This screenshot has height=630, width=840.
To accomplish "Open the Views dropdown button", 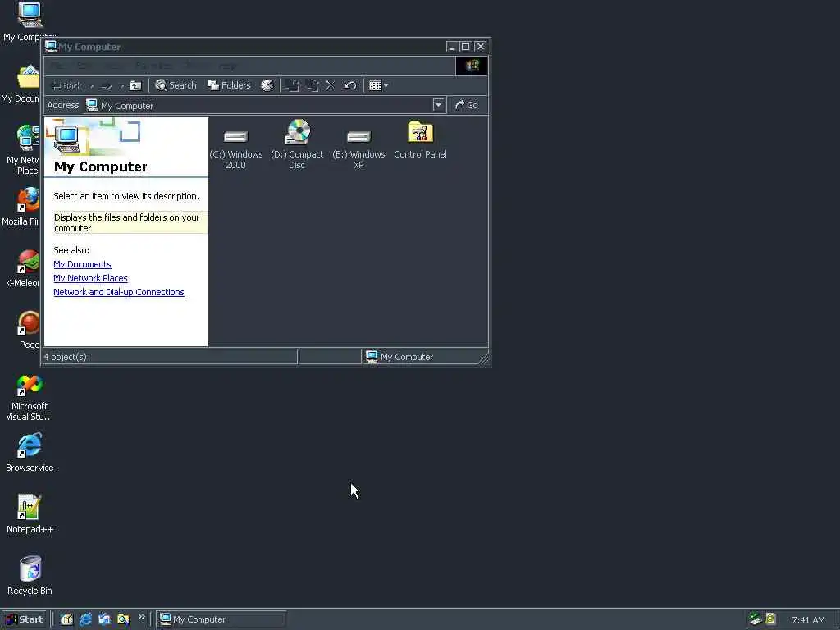I will [x=378, y=85].
